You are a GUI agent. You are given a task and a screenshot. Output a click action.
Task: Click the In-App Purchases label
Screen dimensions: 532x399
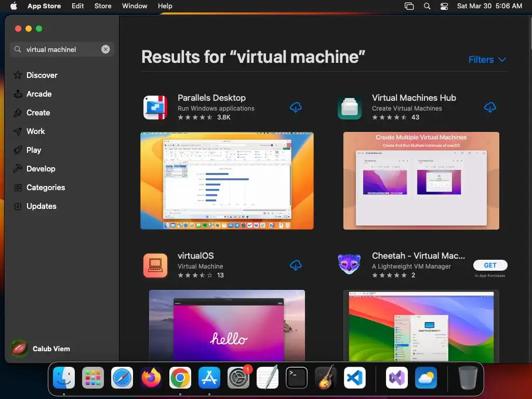(x=490, y=276)
